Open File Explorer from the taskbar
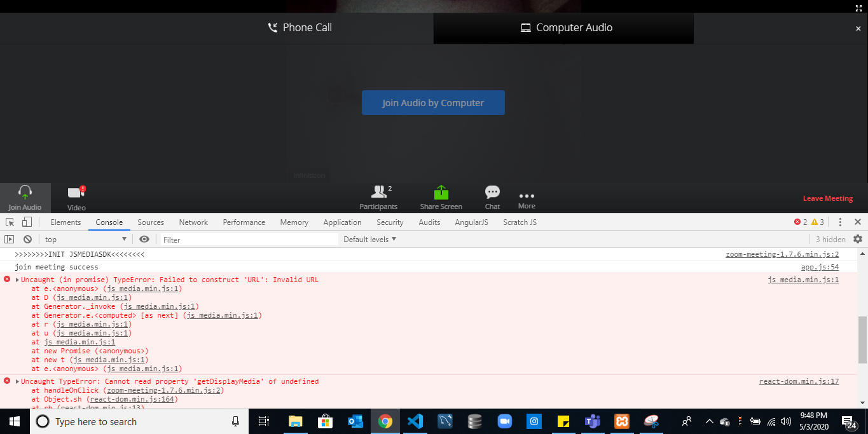The height and width of the screenshot is (434, 868). click(x=295, y=421)
